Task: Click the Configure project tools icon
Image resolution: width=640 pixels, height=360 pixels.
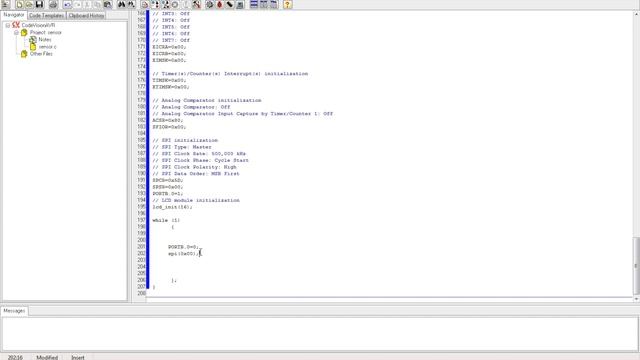Action: click(x=196, y=4)
